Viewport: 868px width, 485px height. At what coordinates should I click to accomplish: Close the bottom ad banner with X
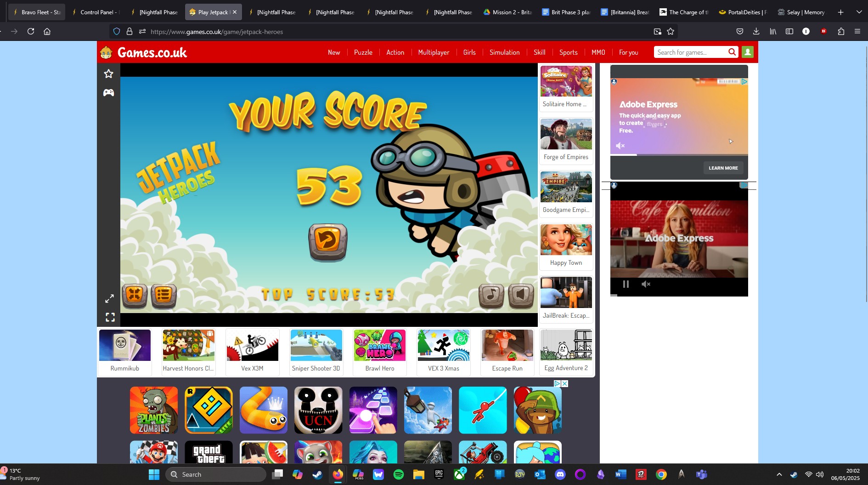[565, 383]
